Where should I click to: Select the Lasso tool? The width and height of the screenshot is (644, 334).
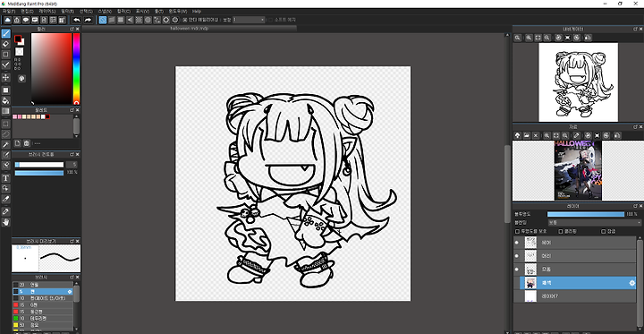point(5,133)
